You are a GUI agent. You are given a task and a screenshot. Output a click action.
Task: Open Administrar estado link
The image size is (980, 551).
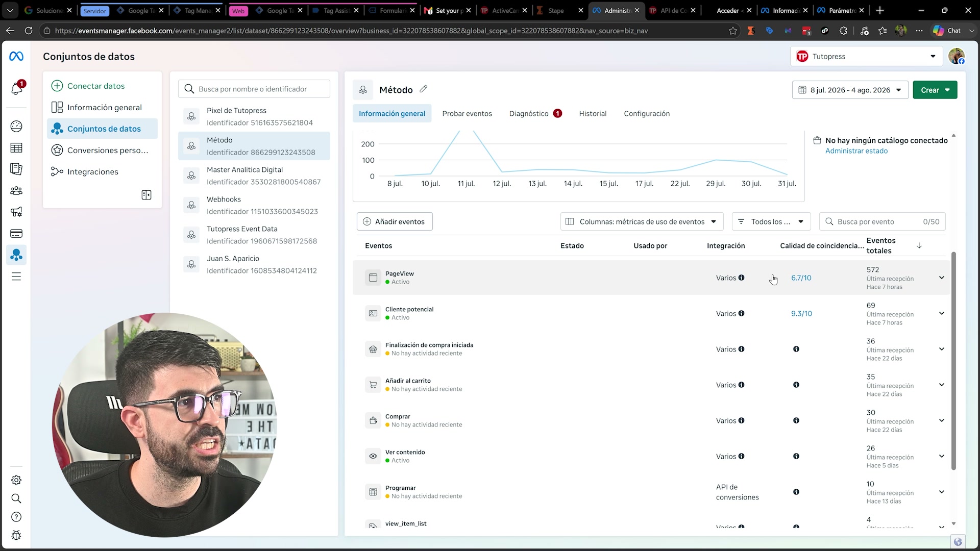coord(856,151)
